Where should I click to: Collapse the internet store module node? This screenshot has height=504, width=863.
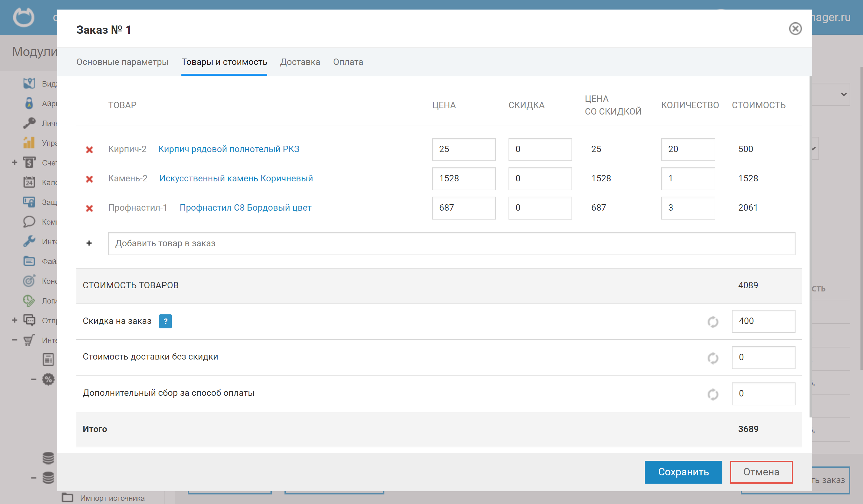pyautogui.click(x=14, y=340)
